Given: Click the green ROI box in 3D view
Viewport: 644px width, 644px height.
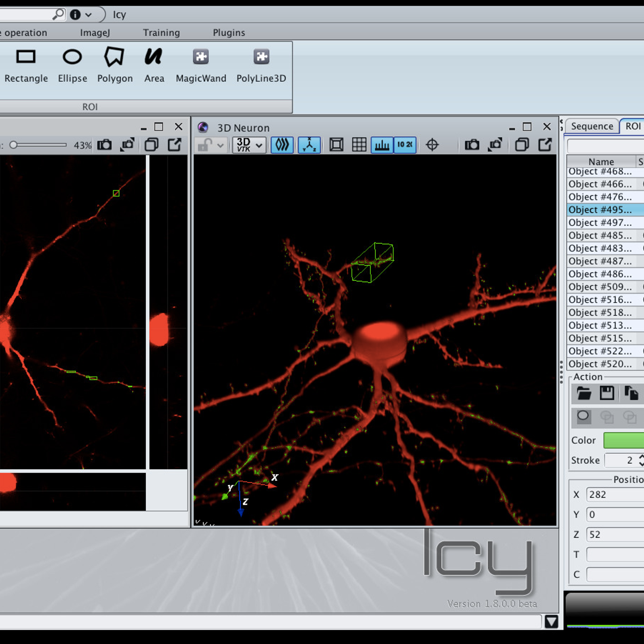Looking at the screenshot, I should click(x=372, y=262).
